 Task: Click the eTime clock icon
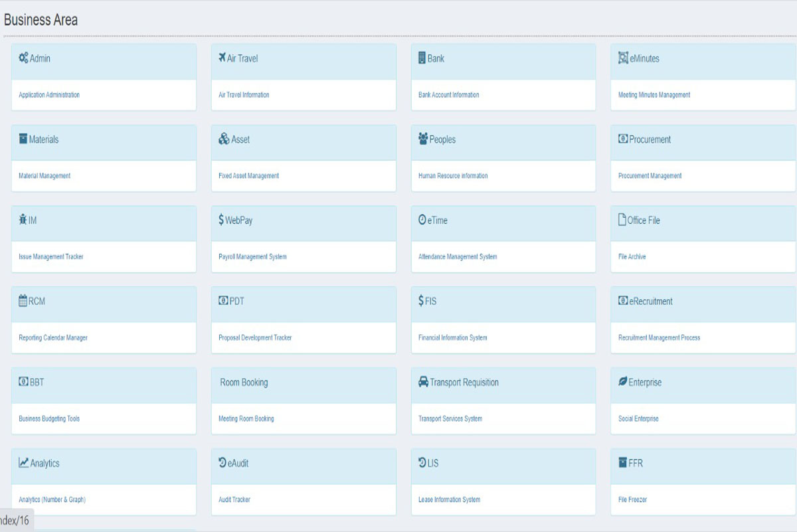[422, 220]
